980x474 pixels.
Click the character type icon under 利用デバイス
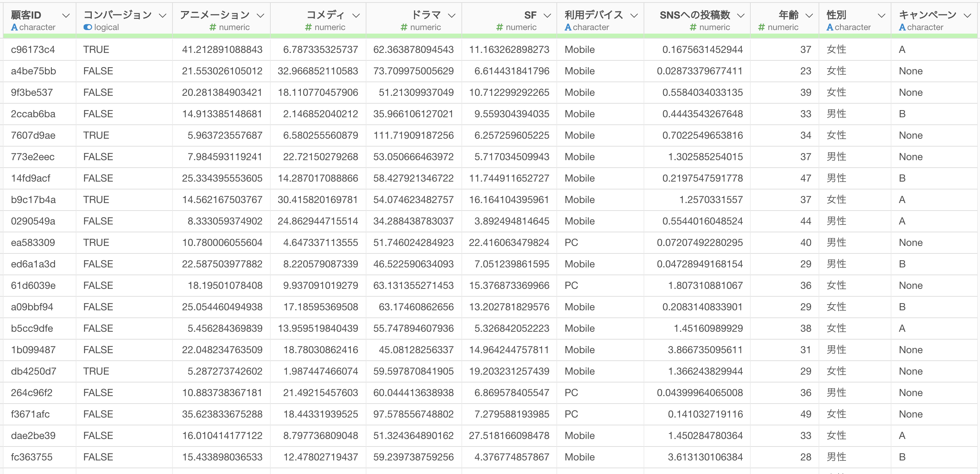click(x=568, y=28)
